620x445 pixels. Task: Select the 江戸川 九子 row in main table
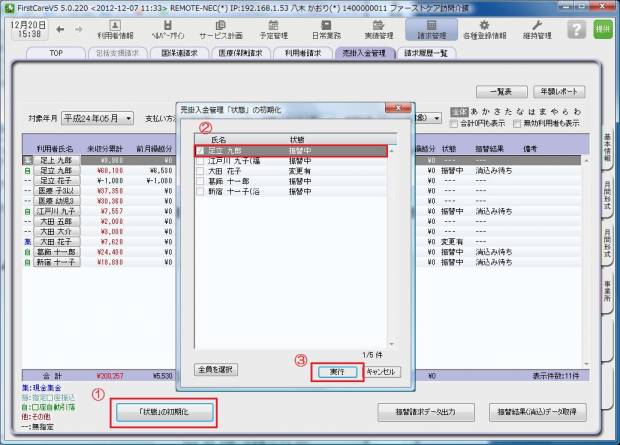click(55, 212)
